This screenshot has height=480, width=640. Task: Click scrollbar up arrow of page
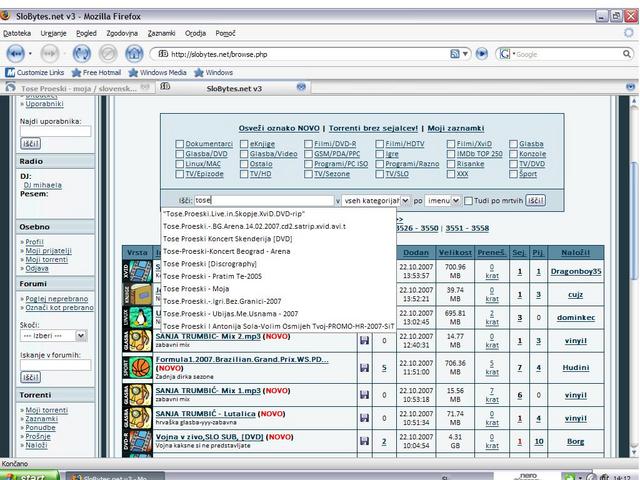click(634, 100)
